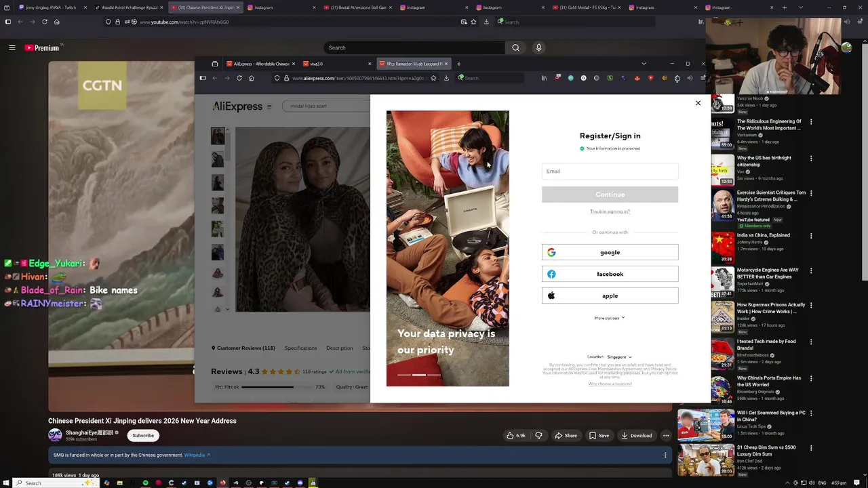Image resolution: width=868 pixels, height=488 pixels.
Task: Open options for $1 Cheap Dim Sum video
Action: 811,448
